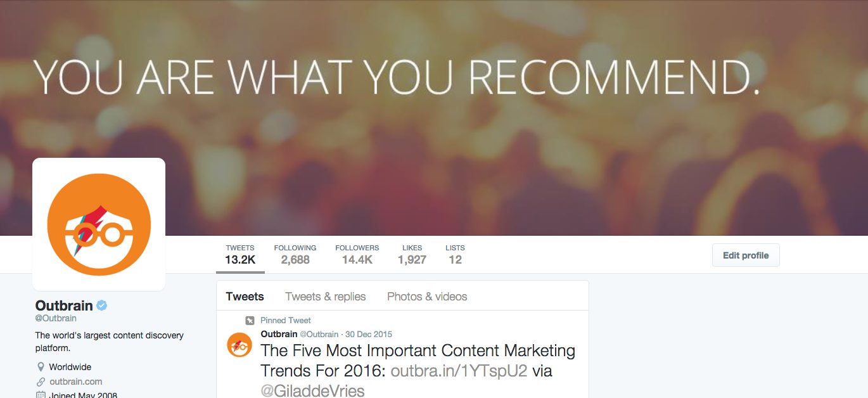Follow the outbra.in/1YTspU2 link in the tweet
Image resolution: width=868 pixels, height=398 pixels.
pyautogui.click(x=459, y=371)
